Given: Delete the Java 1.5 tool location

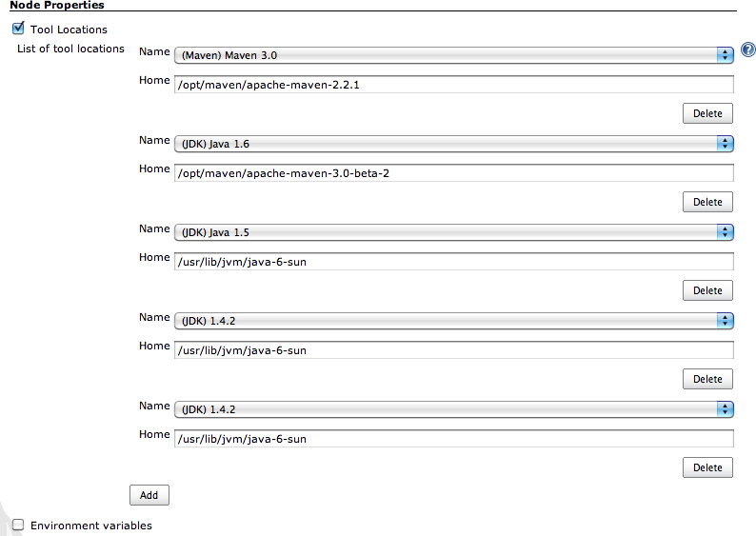Looking at the screenshot, I should (x=707, y=290).
